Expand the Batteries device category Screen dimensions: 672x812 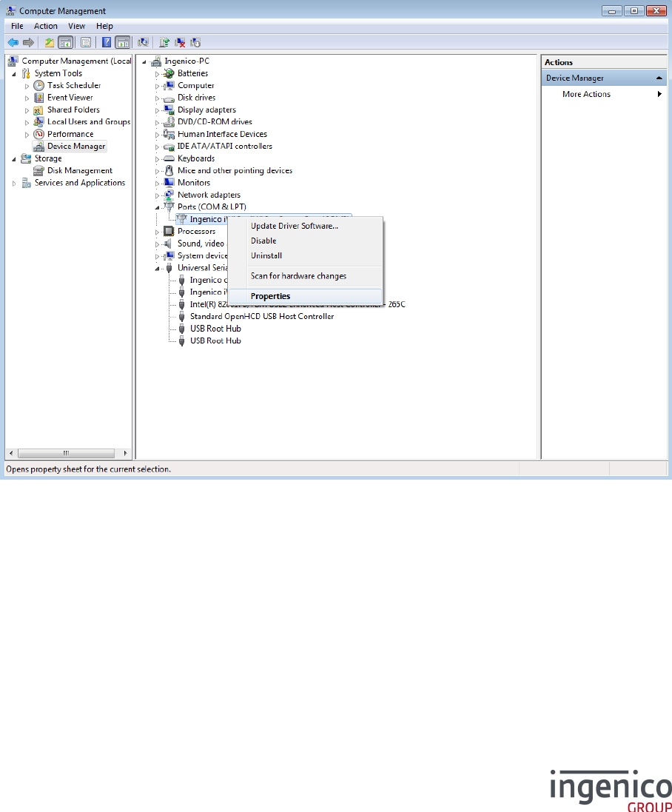tap(157, 74)
